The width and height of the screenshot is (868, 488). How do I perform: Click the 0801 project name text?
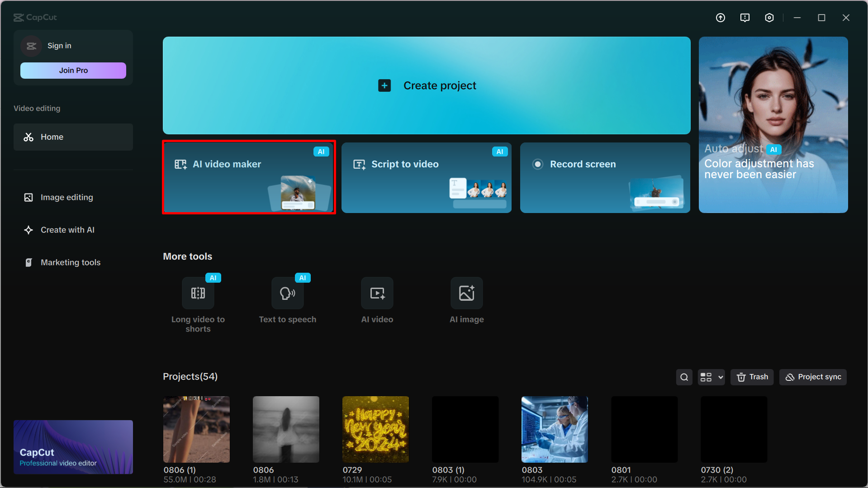pos(621,470)
